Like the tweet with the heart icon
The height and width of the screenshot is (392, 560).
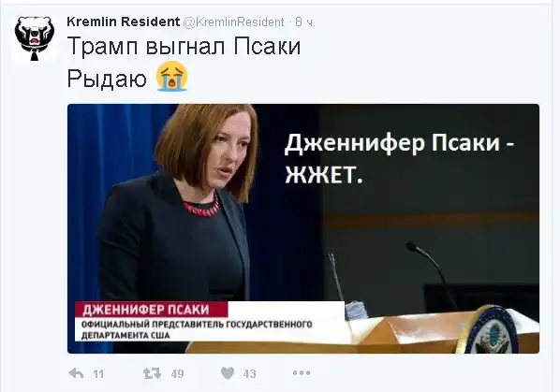click(x=228, y=373)
